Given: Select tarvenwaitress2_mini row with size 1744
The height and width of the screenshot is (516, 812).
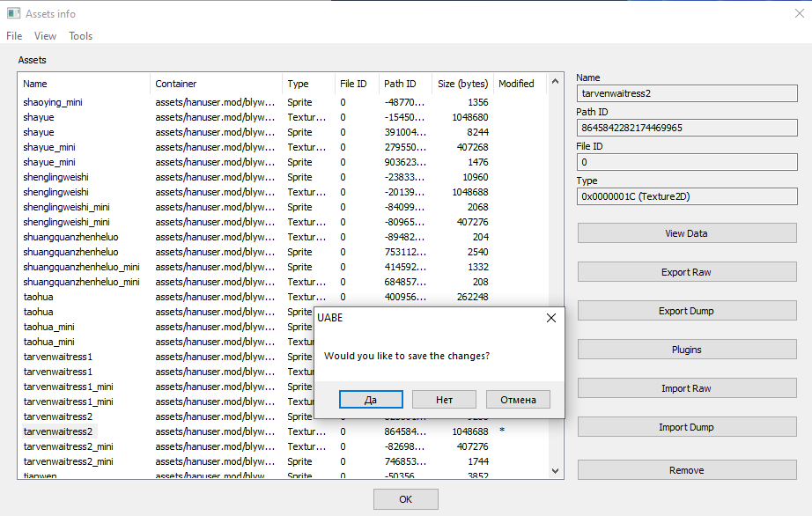Looking at the screenshot, I should pos(283,461).
